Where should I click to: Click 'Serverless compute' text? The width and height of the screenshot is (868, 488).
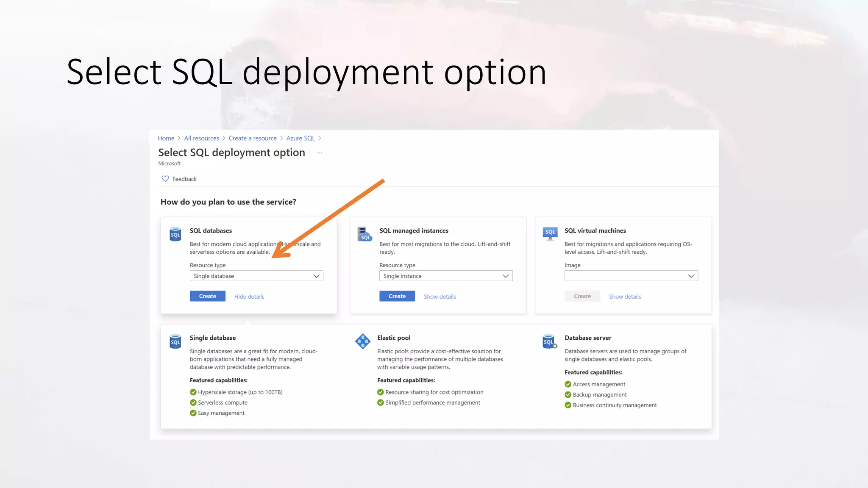(223, 403)
